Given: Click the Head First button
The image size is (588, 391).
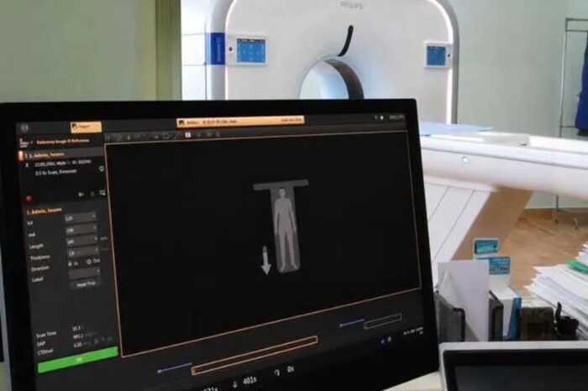Looking at the screenshot, I should click(x=85, y=284).
